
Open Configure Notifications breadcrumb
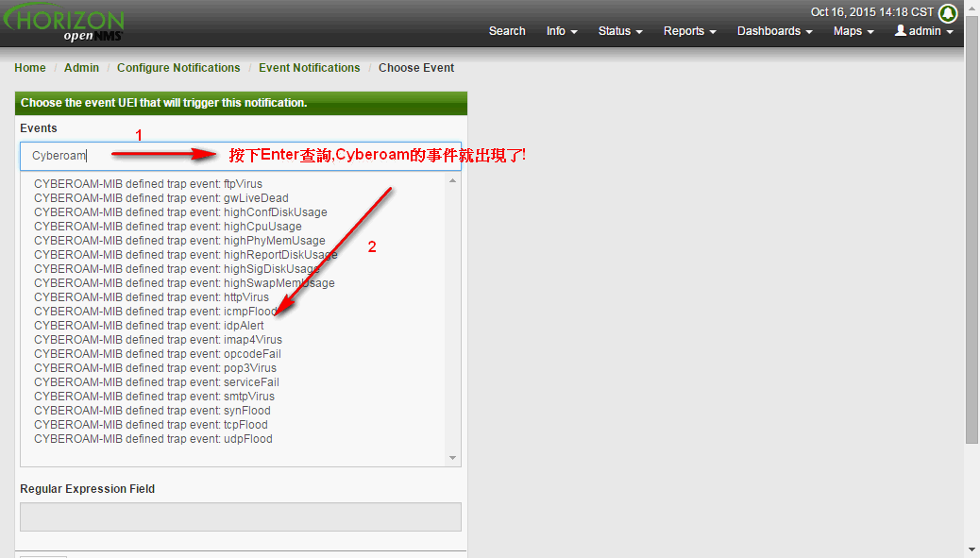[x=178, y=67]
